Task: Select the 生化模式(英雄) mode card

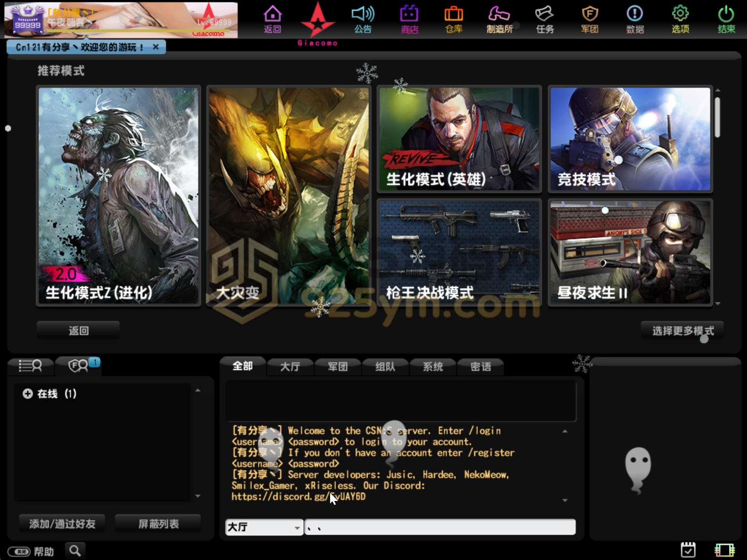Action: point(459,139)
